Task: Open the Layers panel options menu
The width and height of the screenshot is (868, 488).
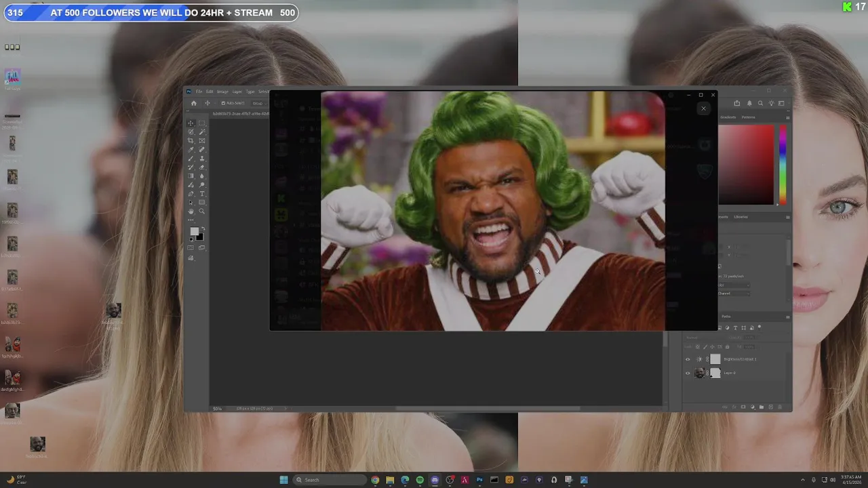Action: point(788,317)
